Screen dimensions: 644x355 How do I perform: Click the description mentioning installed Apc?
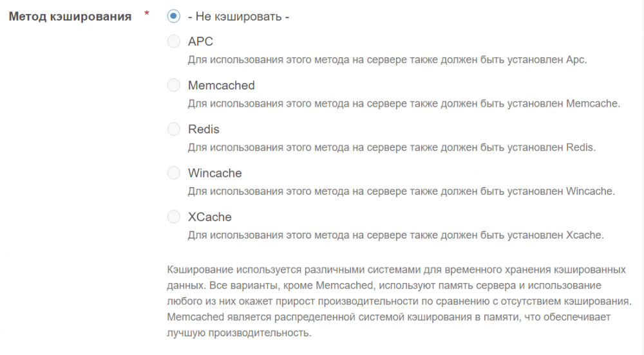pyautogui.click(x=387, y=60)
